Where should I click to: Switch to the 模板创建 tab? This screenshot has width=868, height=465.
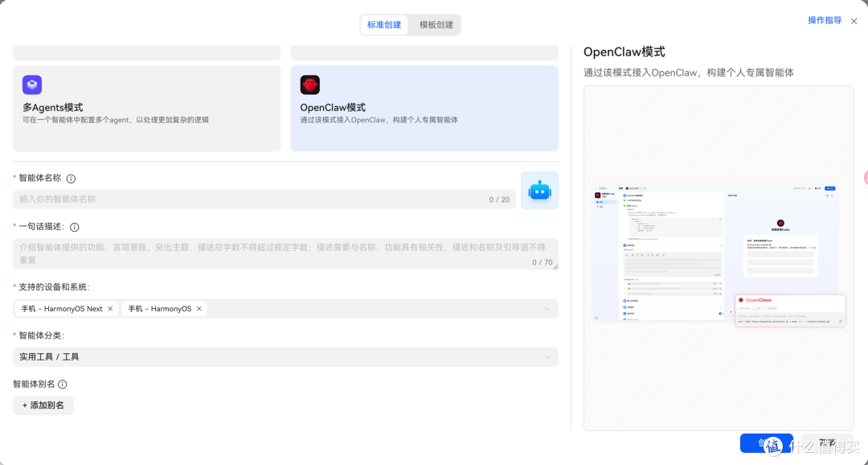[436, 25]
